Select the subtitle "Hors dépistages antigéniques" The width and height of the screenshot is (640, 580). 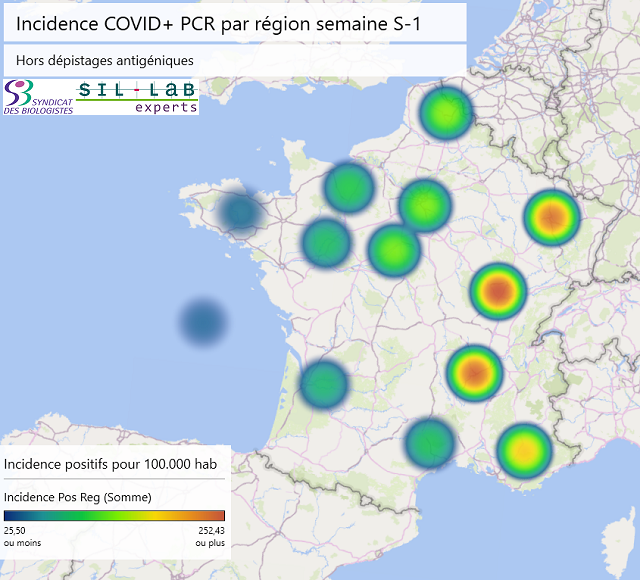point(105,60)
